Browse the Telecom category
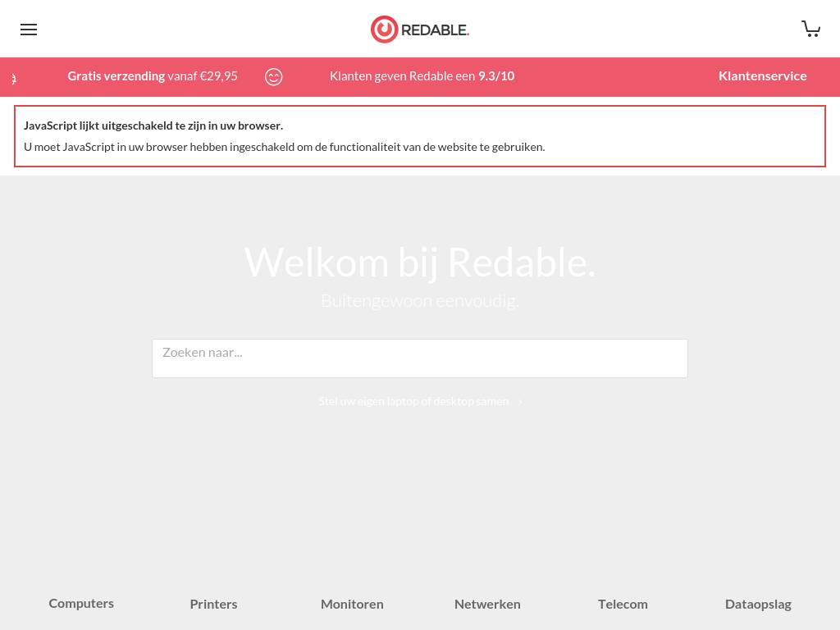Screen dimensions: 840x630 [x=623, y=604]
